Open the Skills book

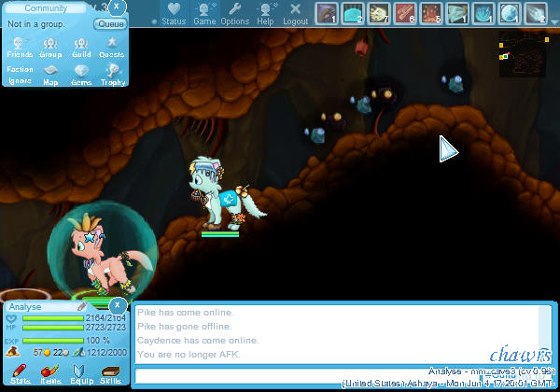point(110,374)
